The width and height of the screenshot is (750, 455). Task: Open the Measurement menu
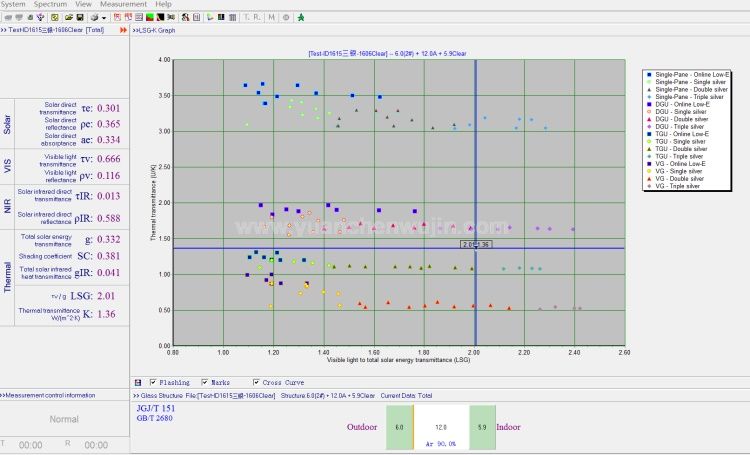(x=123, y=4)
